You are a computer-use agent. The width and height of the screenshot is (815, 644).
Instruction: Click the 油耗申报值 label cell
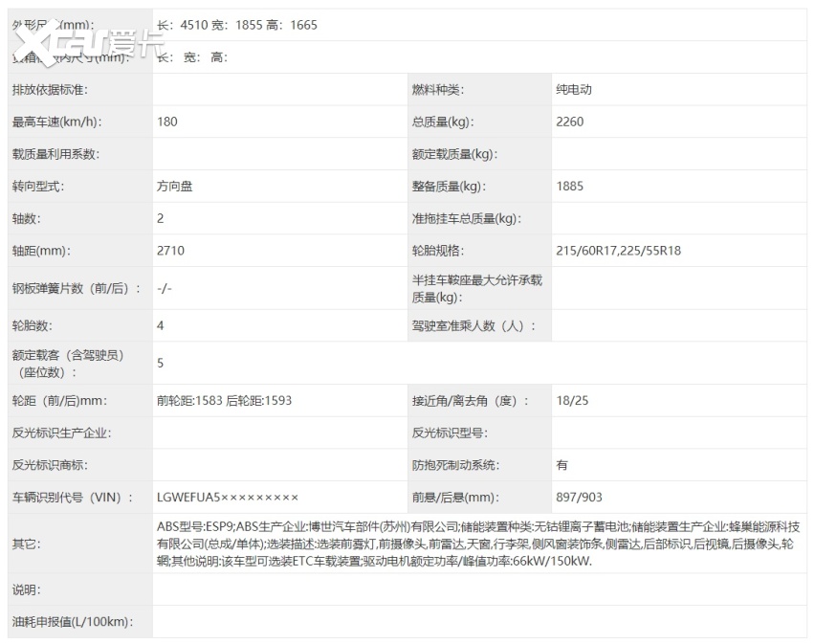[72, 622]
